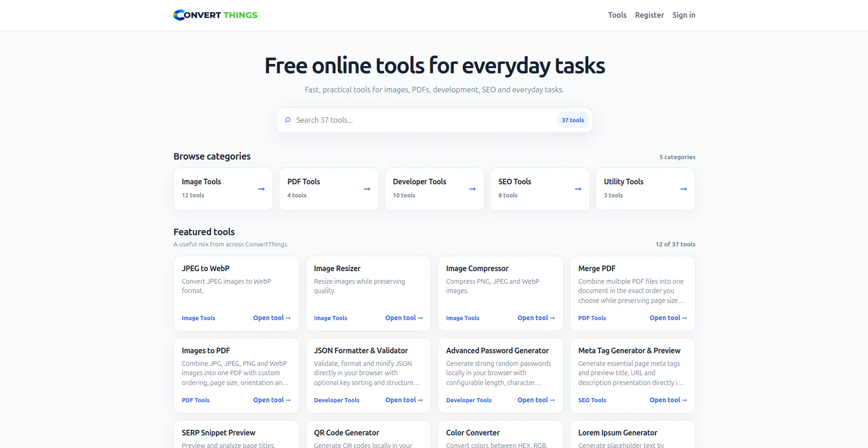Click the search magnifier icon

click(288, 120)
